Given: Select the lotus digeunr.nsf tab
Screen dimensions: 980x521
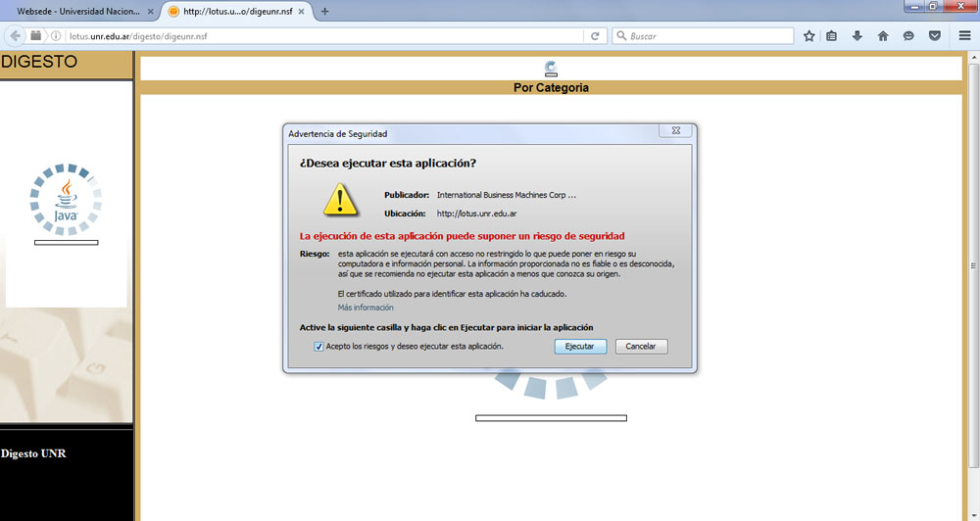Looking at the screenshot, I should click(237, 11).
